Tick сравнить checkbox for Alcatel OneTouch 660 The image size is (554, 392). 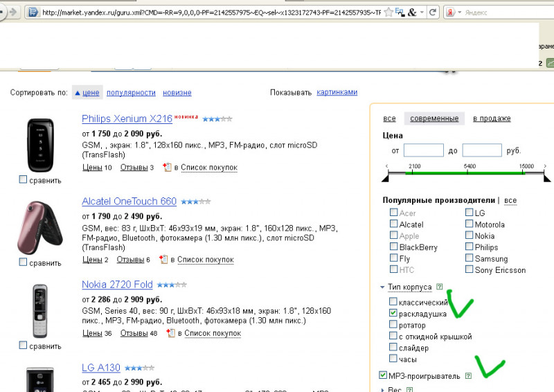click(x=23, y=262)
